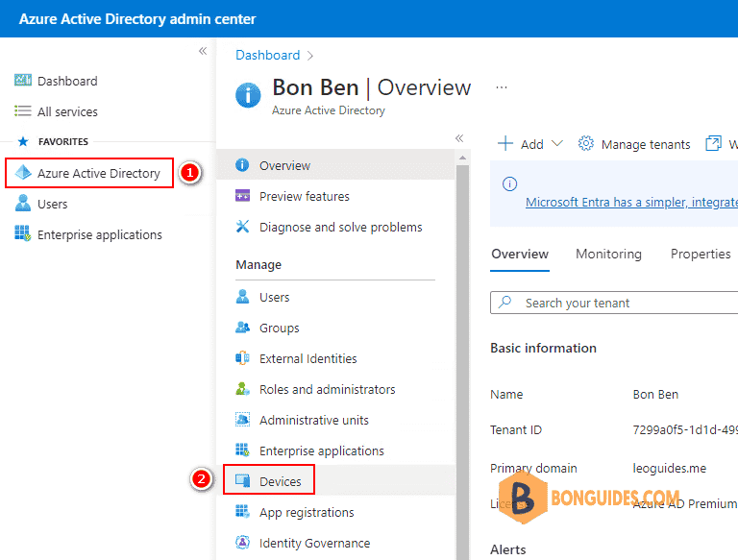This screenshot has width=738, height=560.
Task: Switch to the Monitoring tab
Action: click(x=608, y=255)
